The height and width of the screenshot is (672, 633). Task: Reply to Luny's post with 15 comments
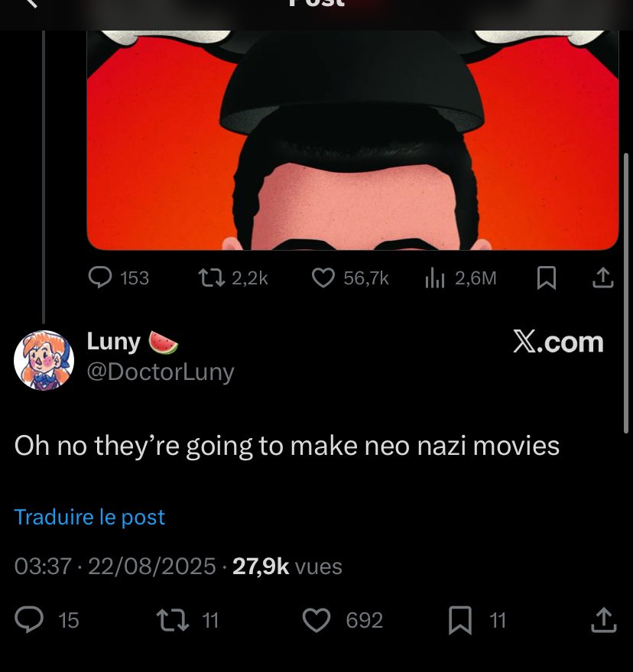47,620
